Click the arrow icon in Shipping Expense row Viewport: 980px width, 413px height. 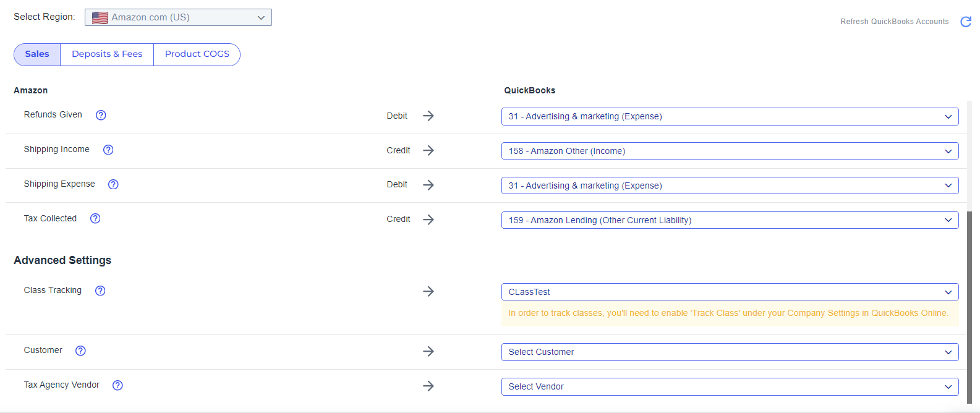(428, 185)
